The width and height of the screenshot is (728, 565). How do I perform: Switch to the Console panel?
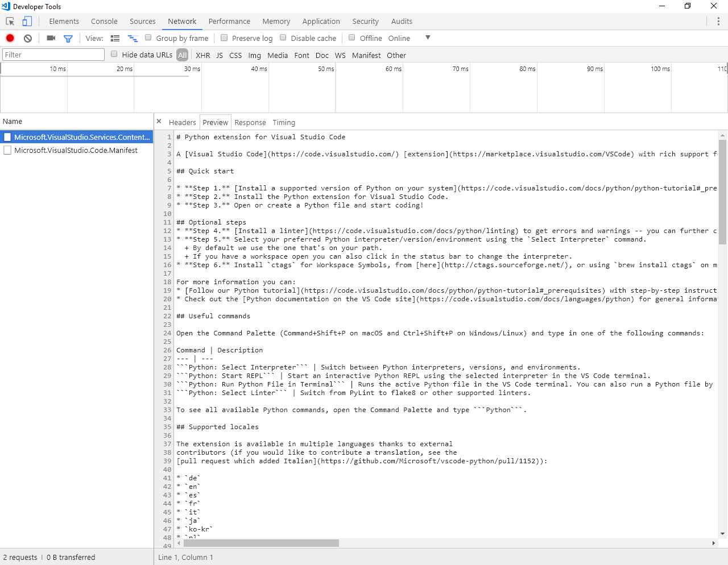104,21
